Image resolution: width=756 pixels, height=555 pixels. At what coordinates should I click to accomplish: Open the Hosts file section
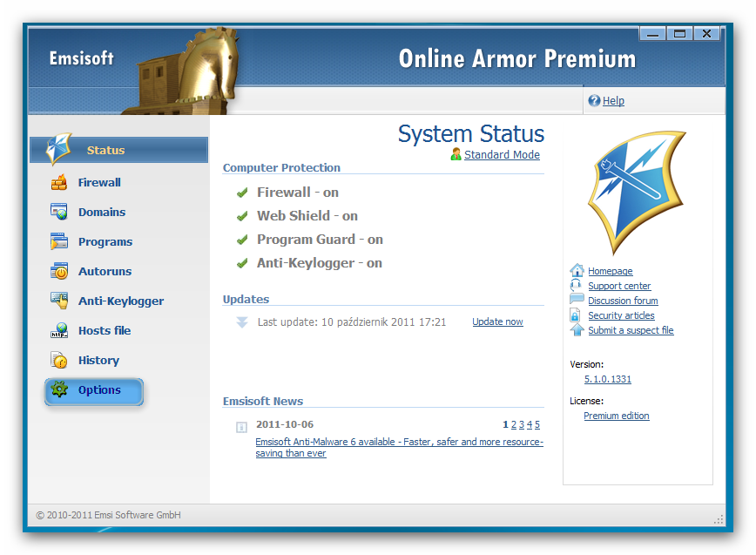pos(105,330)
